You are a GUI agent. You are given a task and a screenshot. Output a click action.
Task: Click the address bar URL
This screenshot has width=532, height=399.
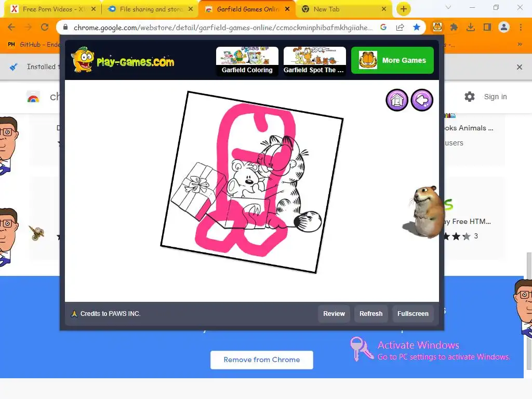(x=223, y=28)
